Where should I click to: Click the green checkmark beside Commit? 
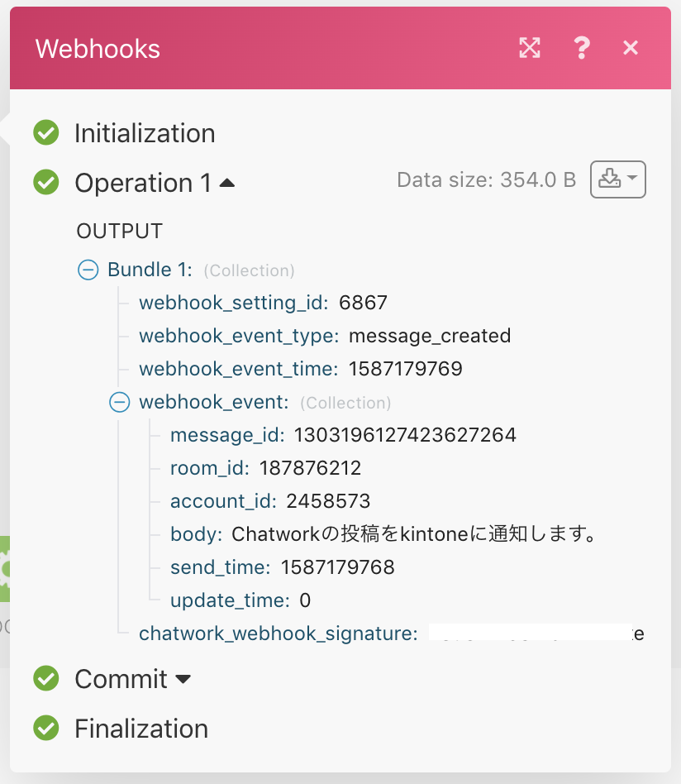(45, 679)
